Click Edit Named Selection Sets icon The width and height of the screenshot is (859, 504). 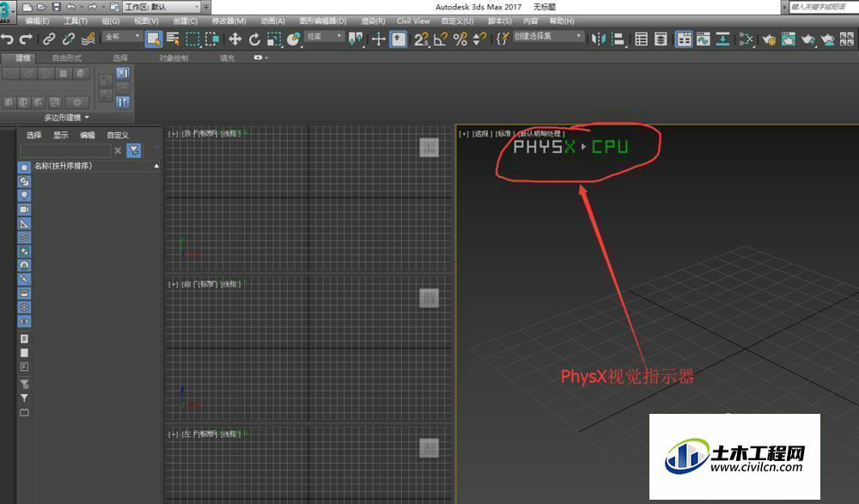click(503, 39)
